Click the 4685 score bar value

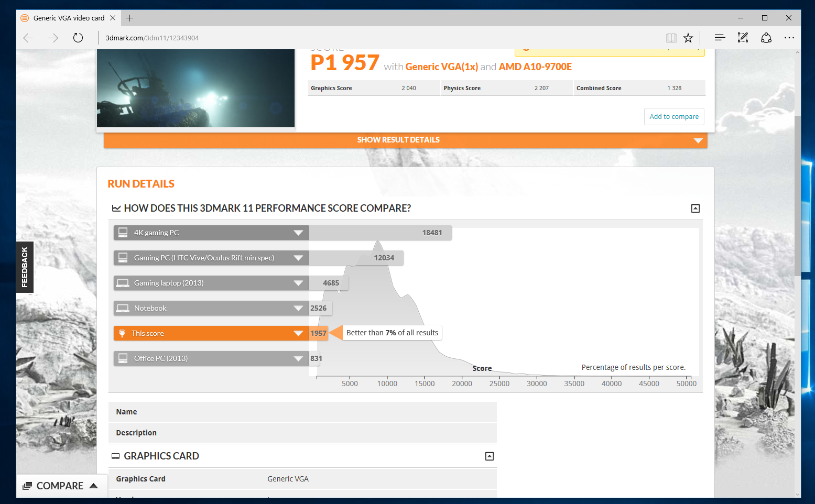click(x=331, y=283)
